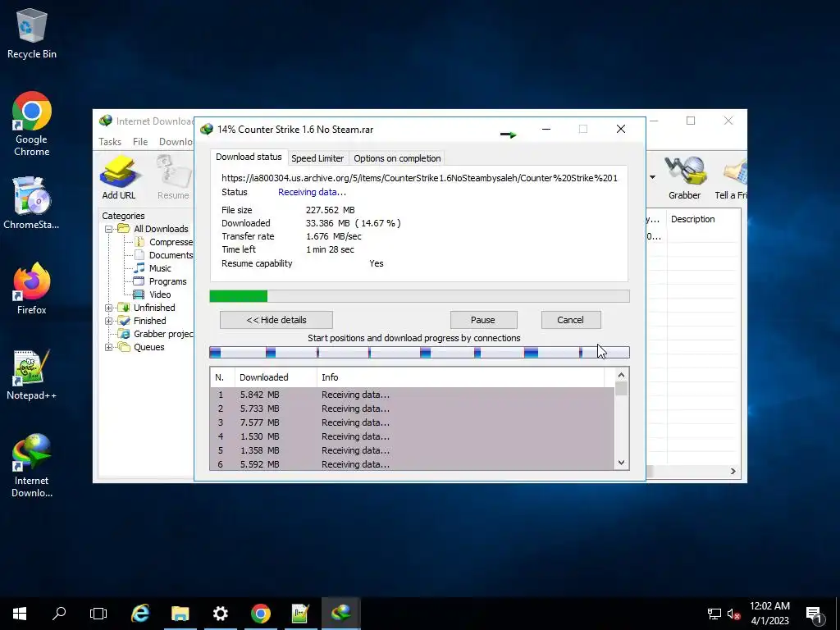Click the scroll-right arrow in main IDM list
Screen dimensions: 840x630
(x=733, y=472)
